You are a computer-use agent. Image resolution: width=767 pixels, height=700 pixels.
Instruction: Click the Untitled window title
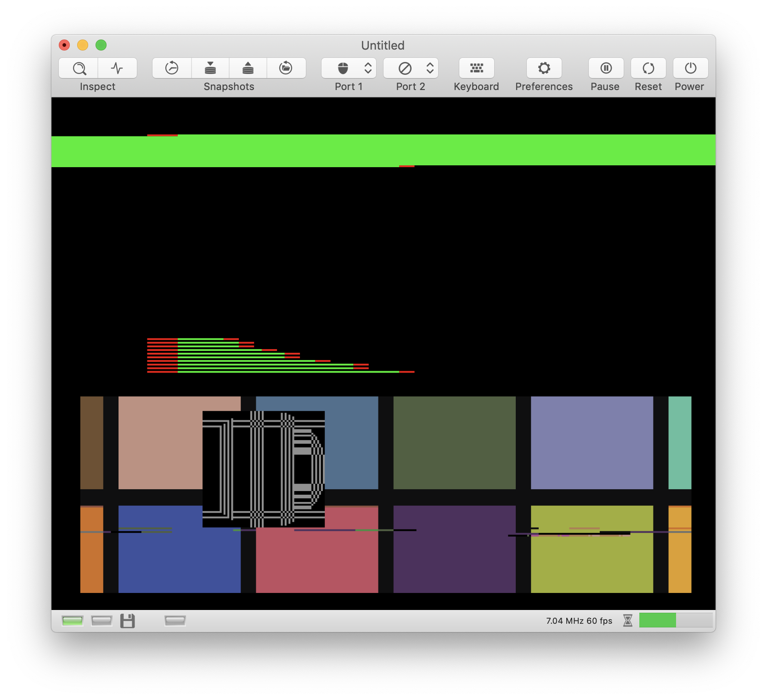(383, 45)
